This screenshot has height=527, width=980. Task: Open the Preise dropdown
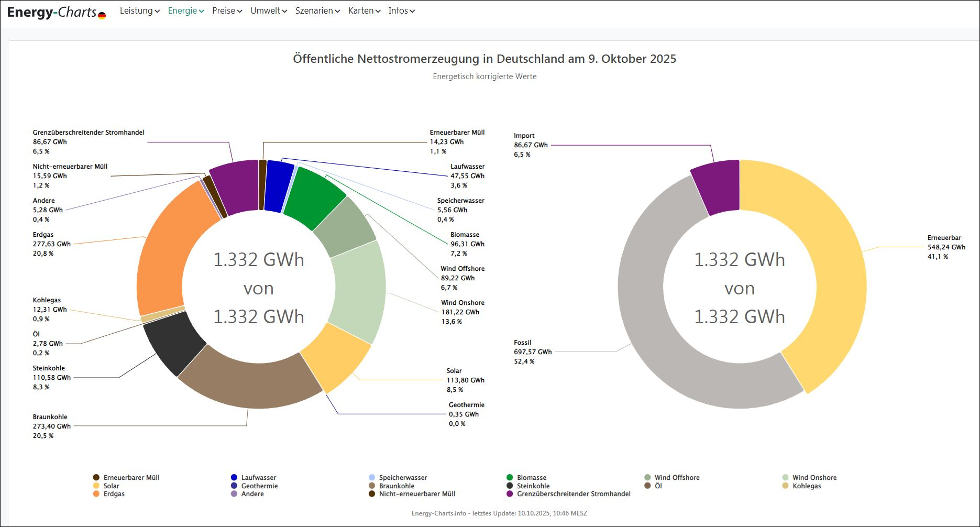pyautogui.click(x=227, y=10)
